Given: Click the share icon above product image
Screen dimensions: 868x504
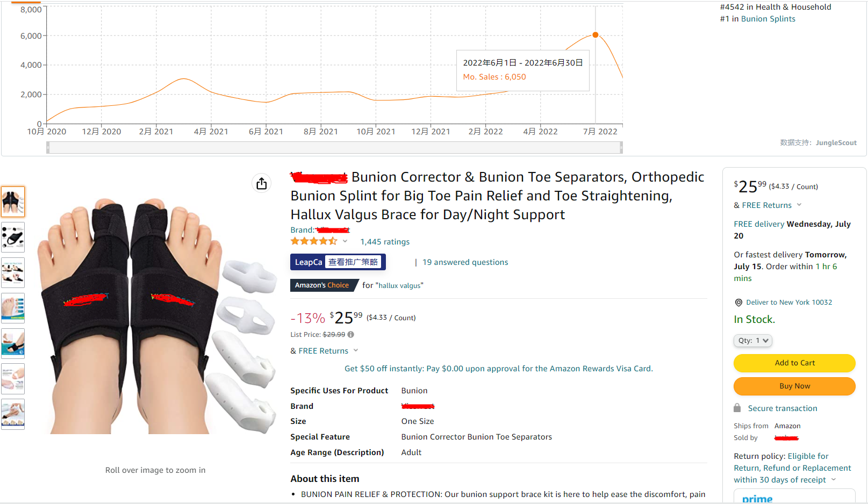Looking at the screenshot, I should 261,183.
